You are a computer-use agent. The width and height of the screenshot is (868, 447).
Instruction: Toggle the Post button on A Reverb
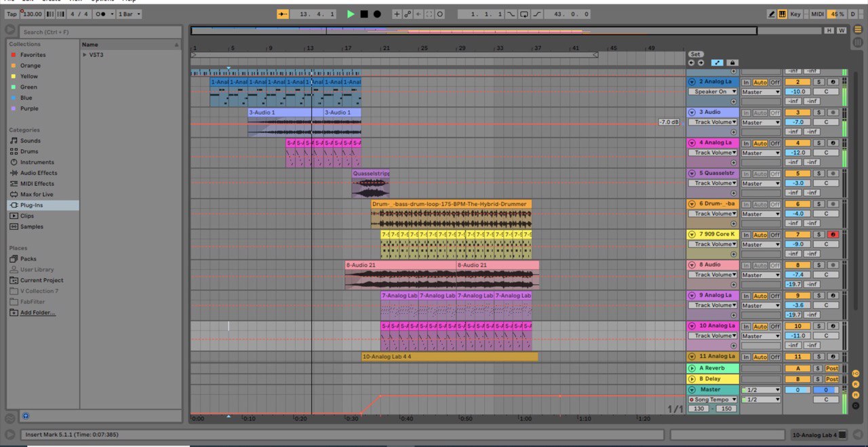(x=832, y=368)
